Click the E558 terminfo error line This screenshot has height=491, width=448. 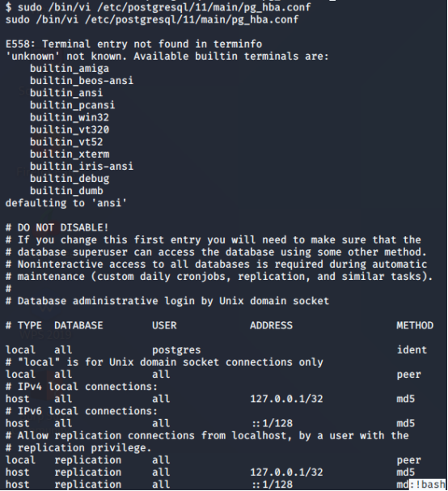133,44
